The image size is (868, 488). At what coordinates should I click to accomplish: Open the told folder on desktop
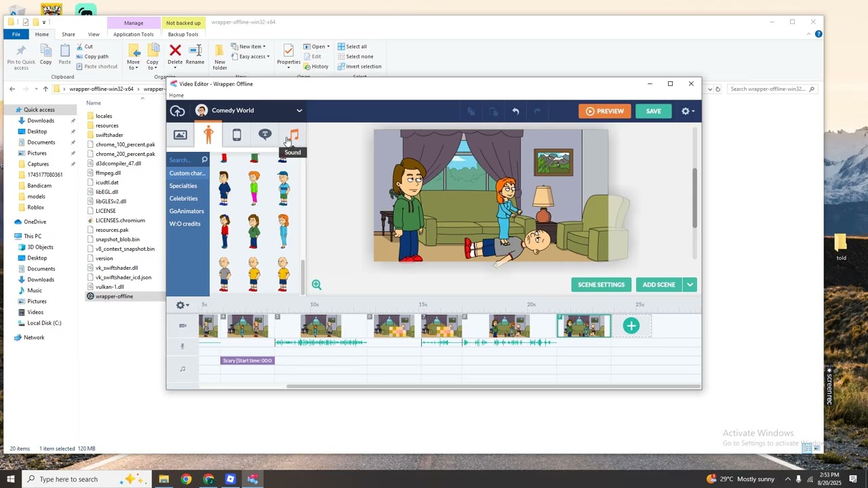841,247
